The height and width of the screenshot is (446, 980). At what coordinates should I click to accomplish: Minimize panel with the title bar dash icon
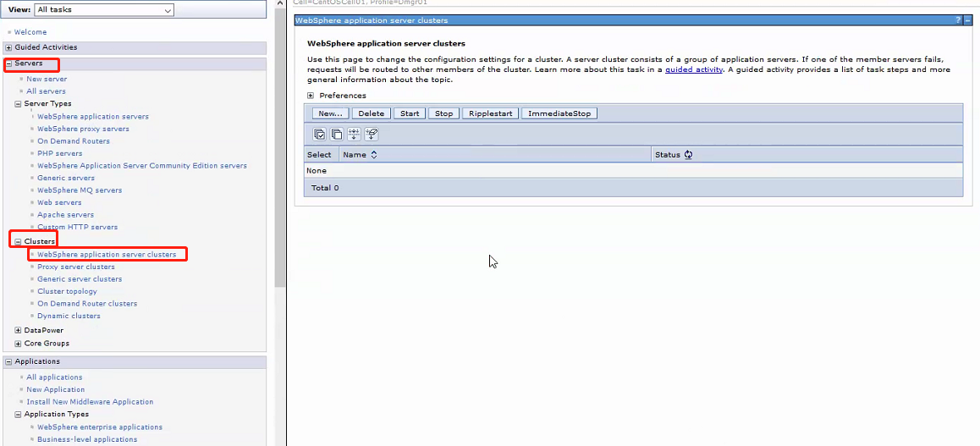tap(966, 20)
